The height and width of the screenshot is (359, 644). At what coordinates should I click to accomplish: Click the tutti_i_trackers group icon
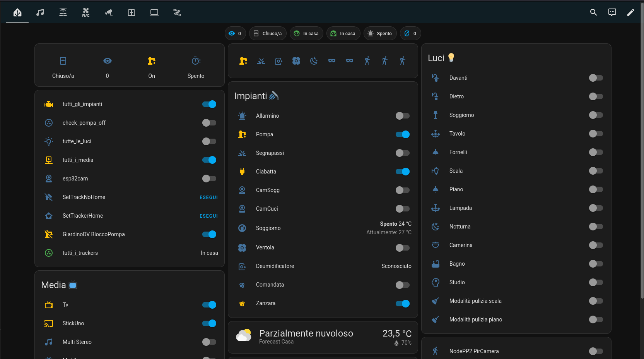coord(49,253)
